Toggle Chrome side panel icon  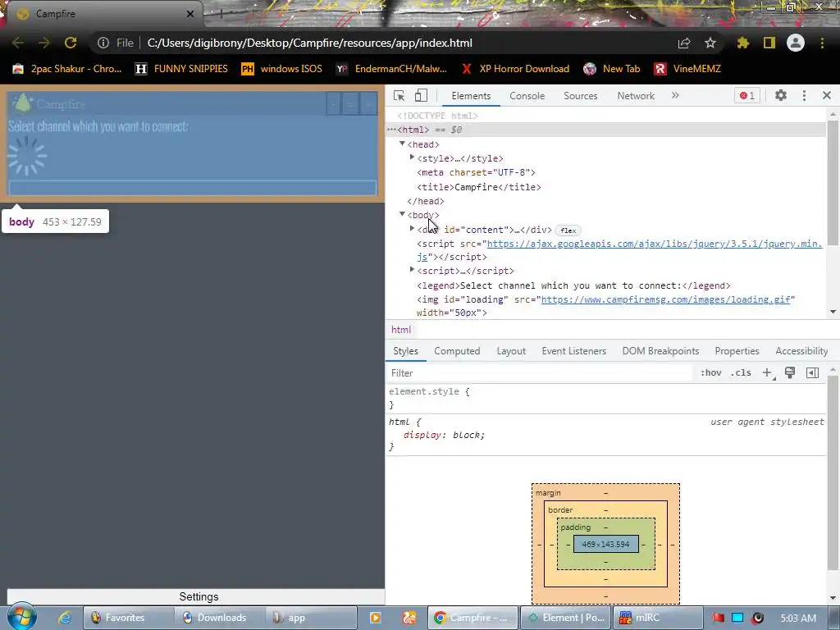(769, 43)
